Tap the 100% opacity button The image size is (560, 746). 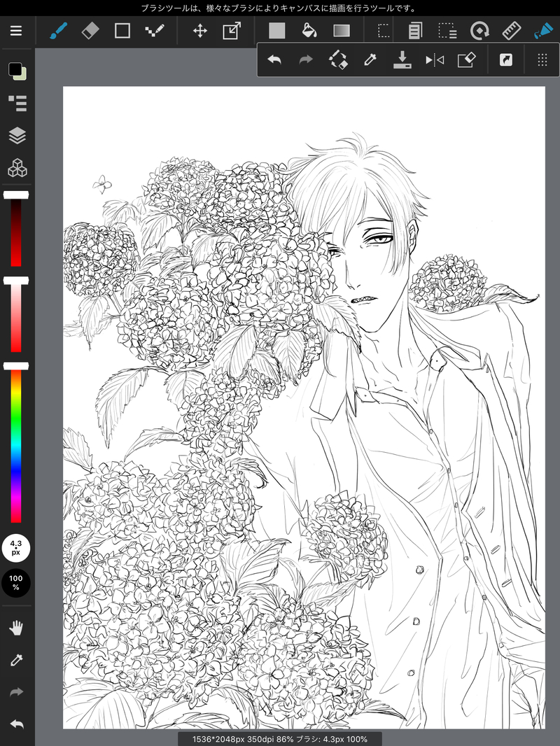click(15, 583)
